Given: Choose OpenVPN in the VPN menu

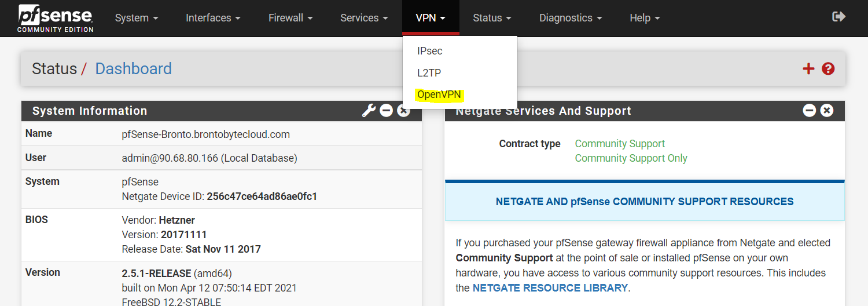Looking at the screenshot, I should [x=439, y=94].
